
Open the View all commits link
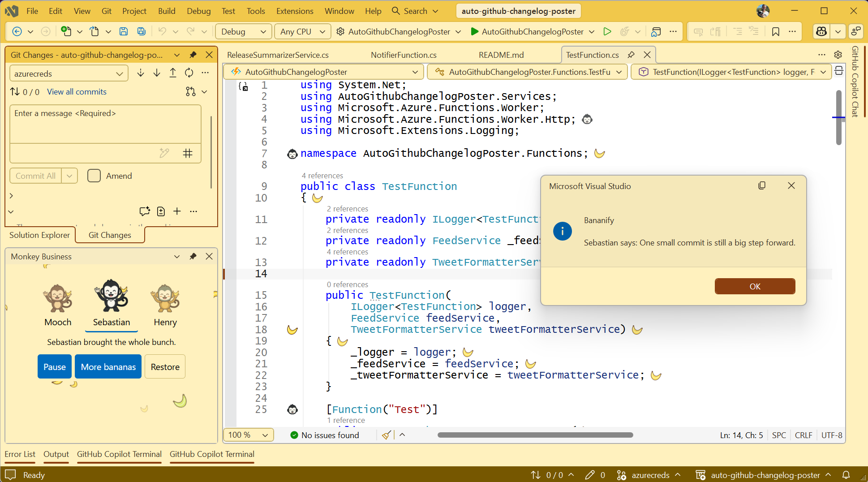(x=77, y=91)
